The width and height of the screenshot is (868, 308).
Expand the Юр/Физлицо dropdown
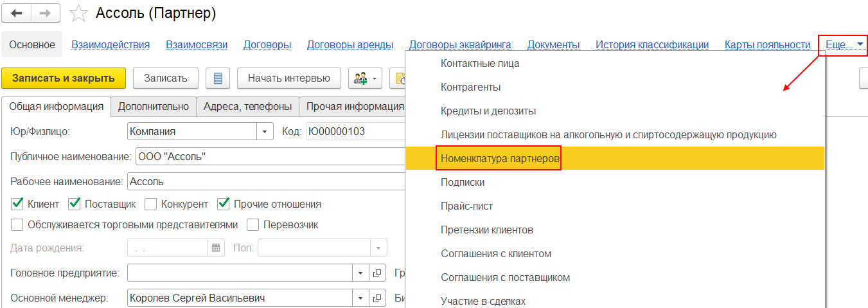[x=265, y=131]
